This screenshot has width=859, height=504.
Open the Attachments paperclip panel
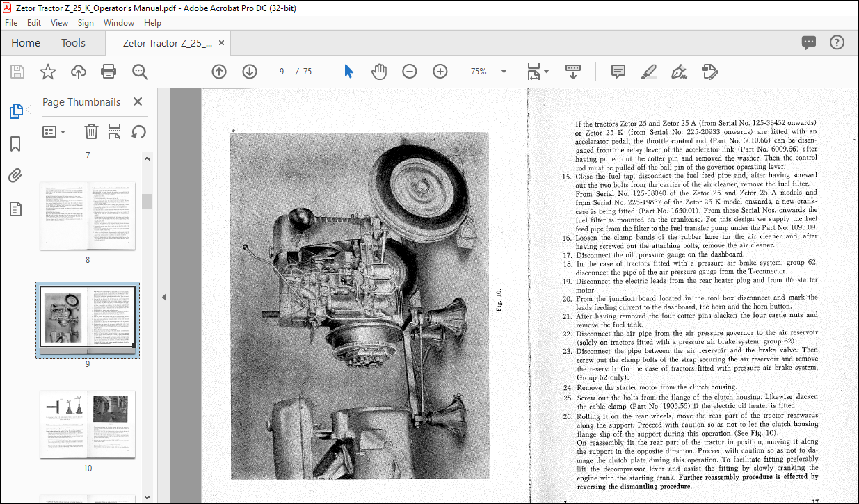(15, 176)
